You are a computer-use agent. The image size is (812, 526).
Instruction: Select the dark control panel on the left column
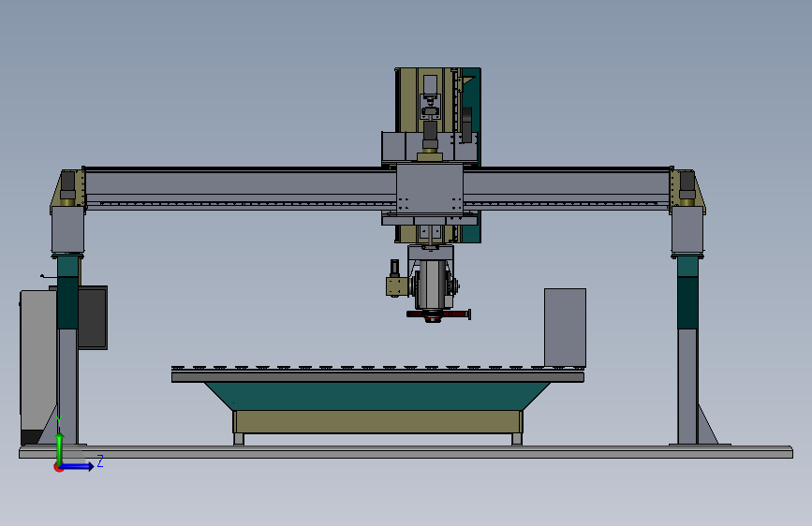click(94, 317)
